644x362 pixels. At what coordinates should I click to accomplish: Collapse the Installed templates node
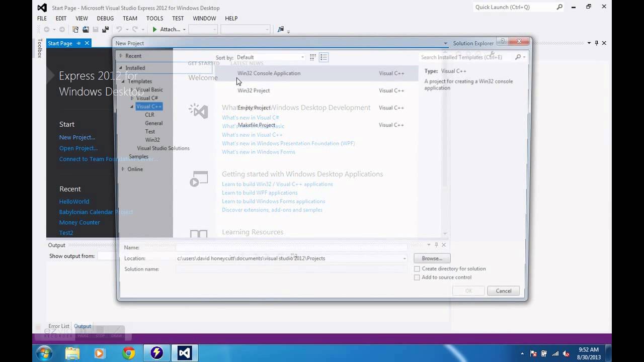pyautogui.click(x=120, y=68)
